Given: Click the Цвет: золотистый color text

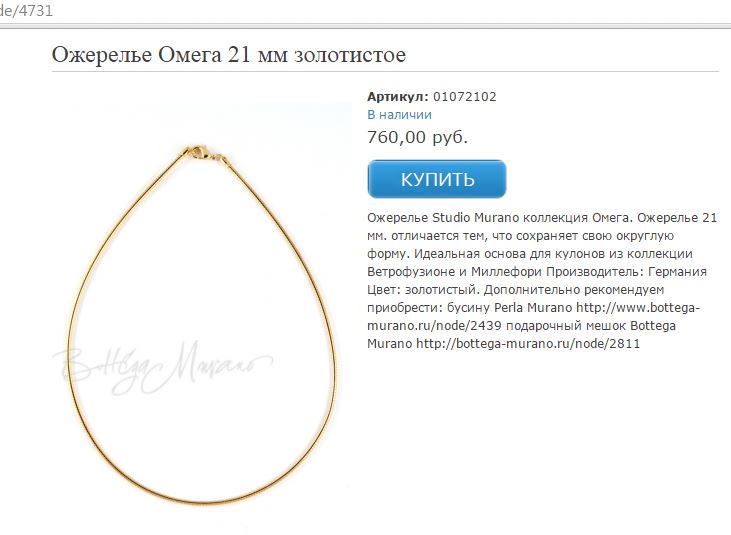Looking at the screenshot, I should coord(423,290).
